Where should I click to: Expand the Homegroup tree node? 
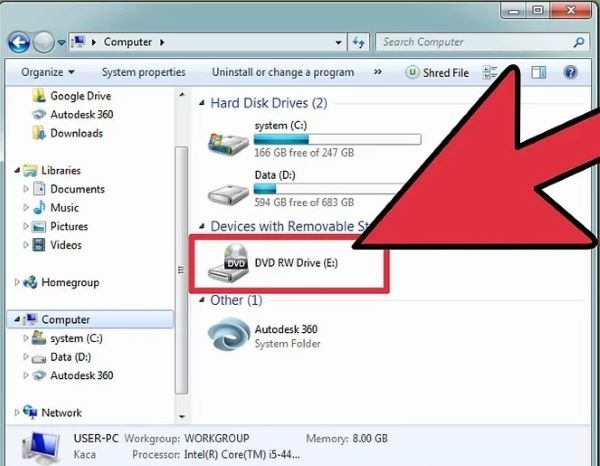pyautogui.click(x=17, y=283)
